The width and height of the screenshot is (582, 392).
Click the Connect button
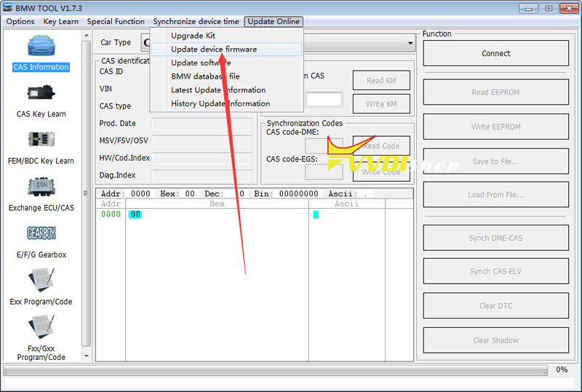[x=496, y=53]
